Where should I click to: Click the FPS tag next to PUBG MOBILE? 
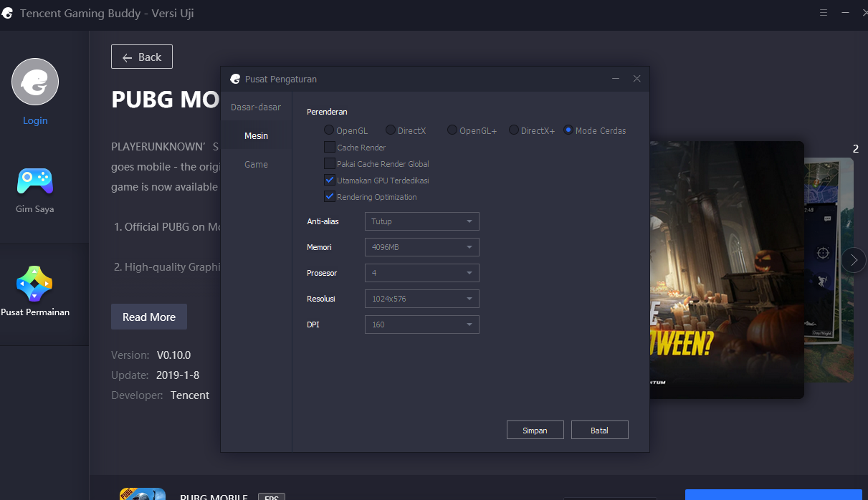272,496
